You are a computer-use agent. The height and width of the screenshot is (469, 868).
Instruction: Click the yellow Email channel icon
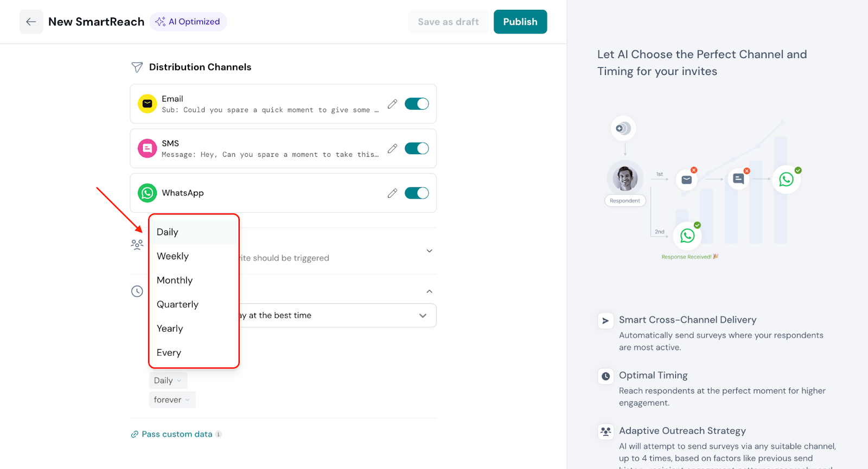pyautogui.click(x=147, y=104)
